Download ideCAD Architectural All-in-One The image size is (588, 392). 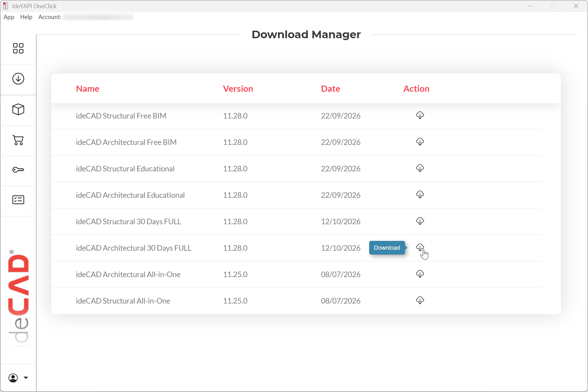pyautogui.click(x=420, y=274)
